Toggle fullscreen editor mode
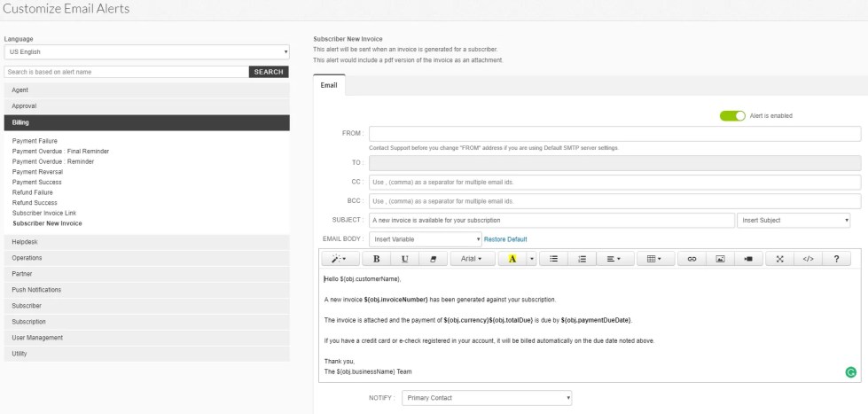The width and height of the screenshot is (868, 414). coord(779,259)
